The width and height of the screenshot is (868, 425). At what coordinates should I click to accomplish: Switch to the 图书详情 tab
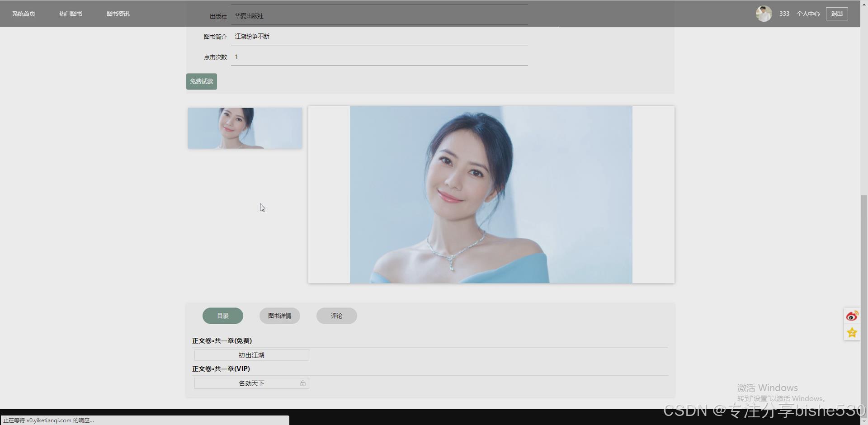280,316
